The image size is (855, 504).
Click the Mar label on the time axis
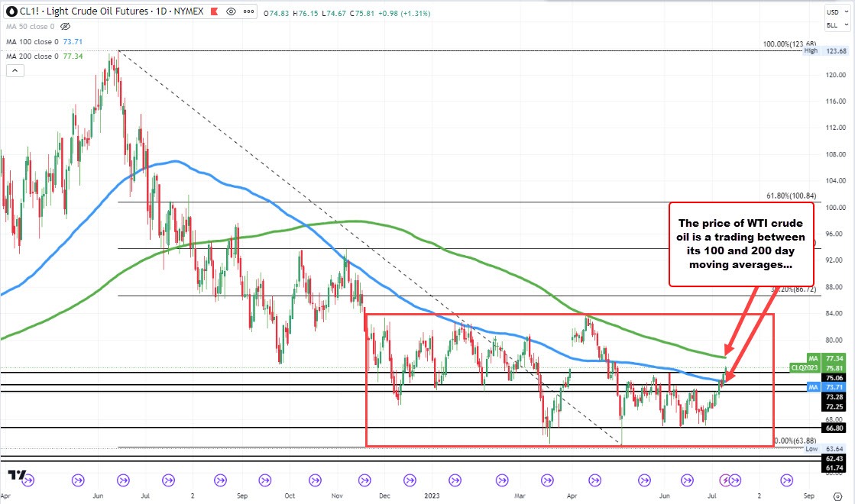click(x=520, y=496)
